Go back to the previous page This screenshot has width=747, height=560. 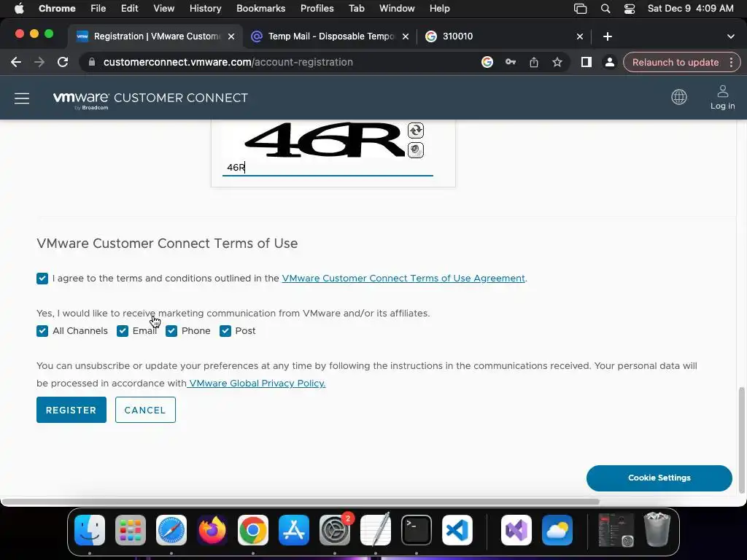(x=16, y=63)
